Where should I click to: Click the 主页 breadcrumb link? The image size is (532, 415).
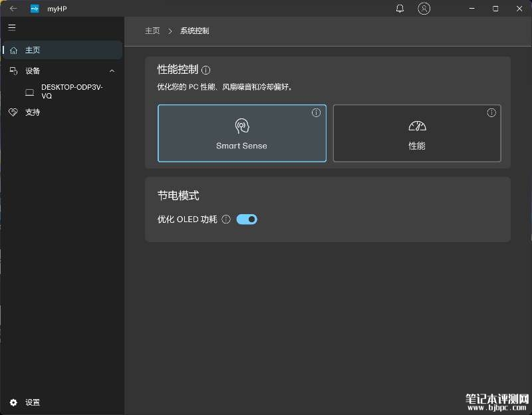tap(152, 31)
